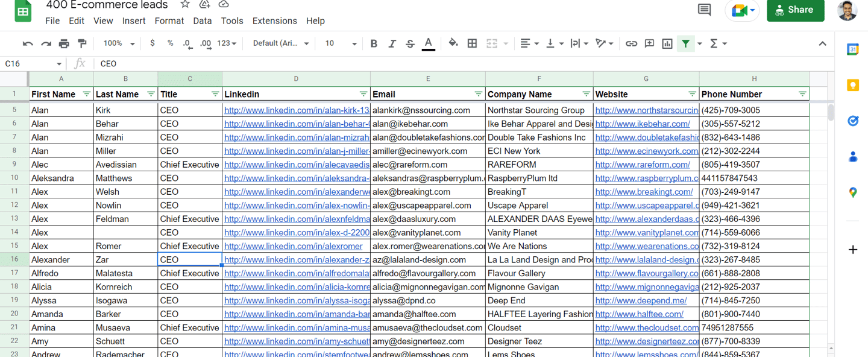Undo the last action
The image size is (868, 357).
point(28,43)
